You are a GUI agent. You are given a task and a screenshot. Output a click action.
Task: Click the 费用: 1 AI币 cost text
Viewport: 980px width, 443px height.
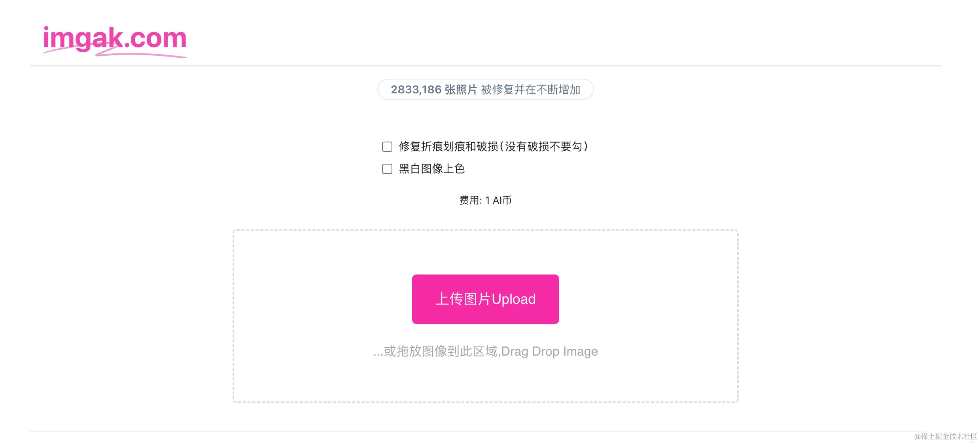coord(486,200)
